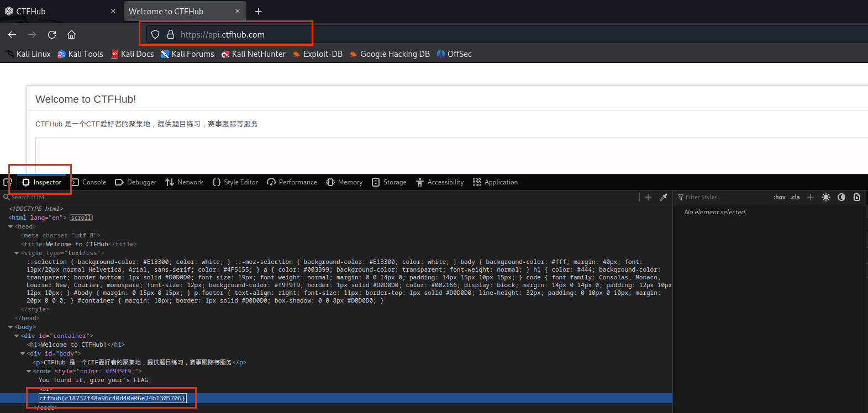Screen dimensions: 868x413
Task: Collapse the style type="text/css" node
Action: tap(17, 253)
